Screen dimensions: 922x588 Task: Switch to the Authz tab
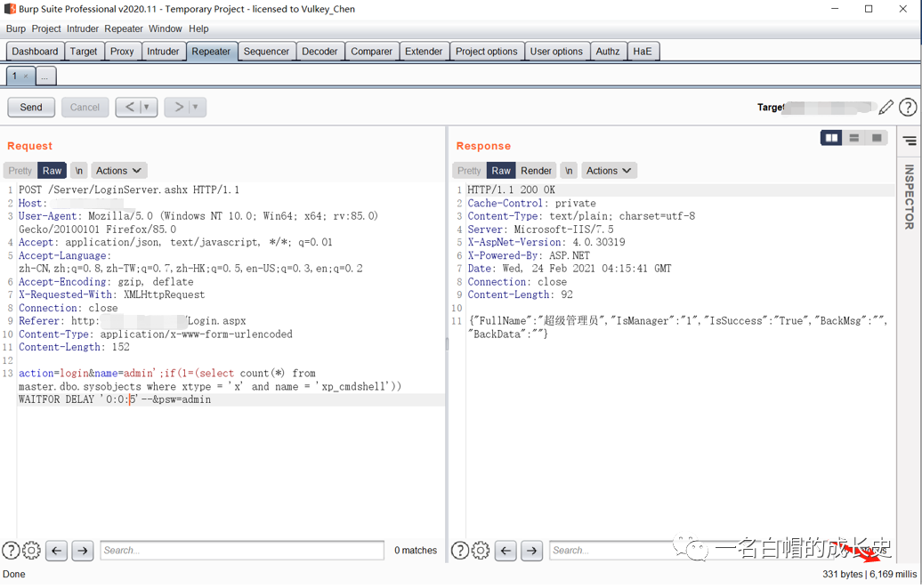(x=608, y=52)
